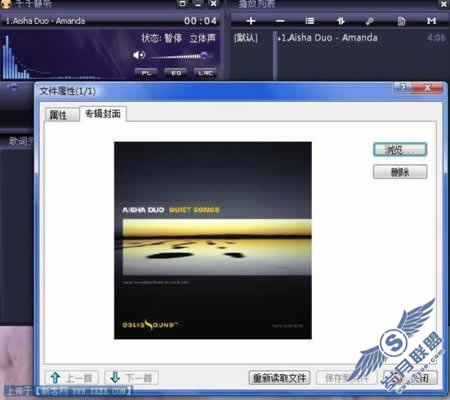
Task: Click the 重新读取文件 button
Action: point(279,378)
